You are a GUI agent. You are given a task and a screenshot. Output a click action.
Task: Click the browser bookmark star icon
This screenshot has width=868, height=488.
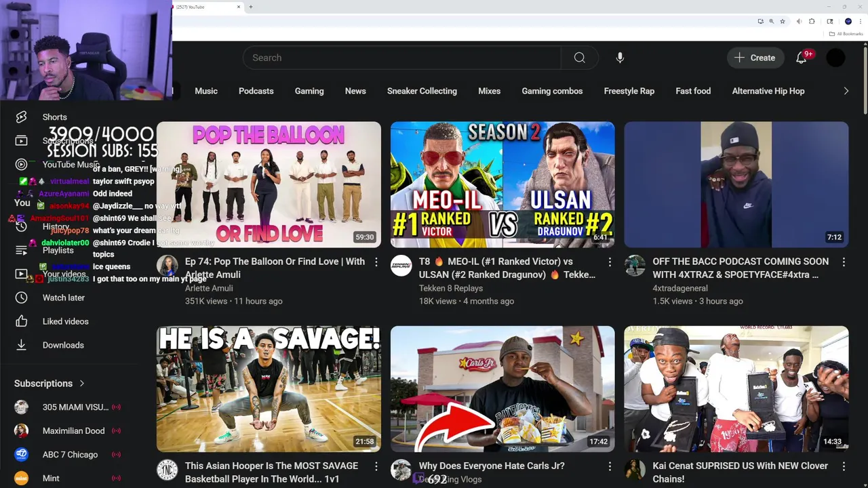pyautogui.click(x=783, y=22)
